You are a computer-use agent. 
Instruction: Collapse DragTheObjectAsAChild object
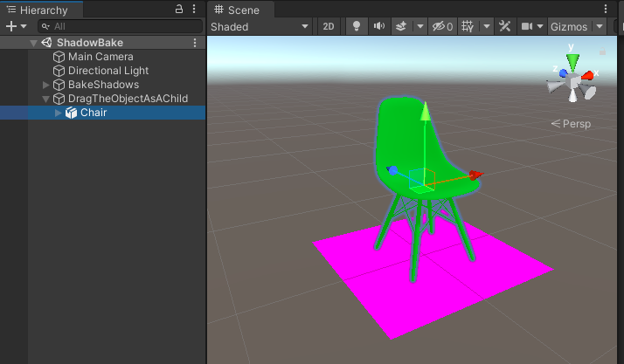point(45,99)
